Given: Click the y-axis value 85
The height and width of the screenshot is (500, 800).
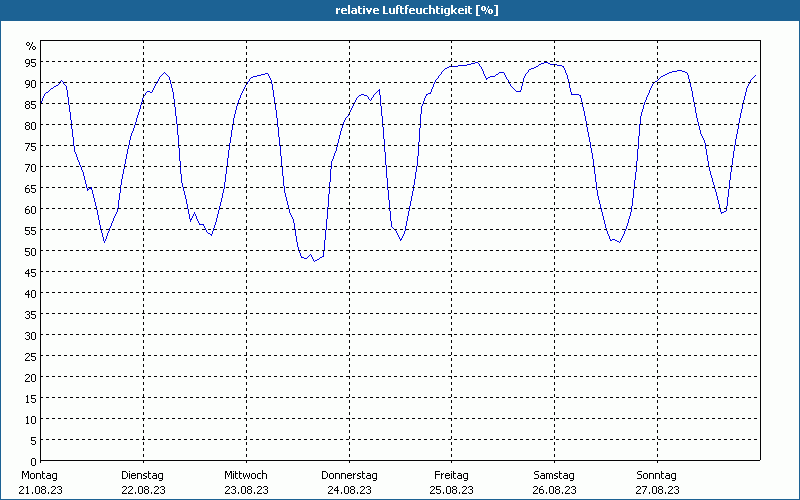Looking at the screenshot, I should (x=31, y=104).
